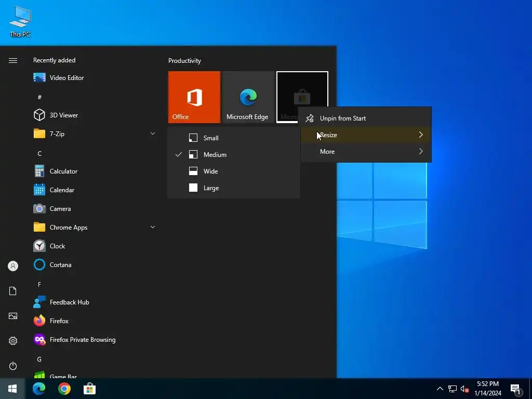Open the Office tile

194,97
